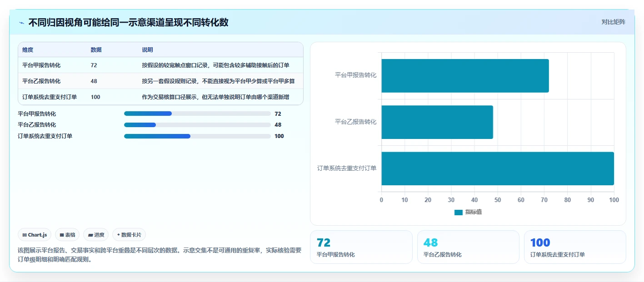Image resolution: width=644 pixels, height=282 pixels.
Task: Click the 平台乙报告转化 progress bar
Action: click(197, 125)
